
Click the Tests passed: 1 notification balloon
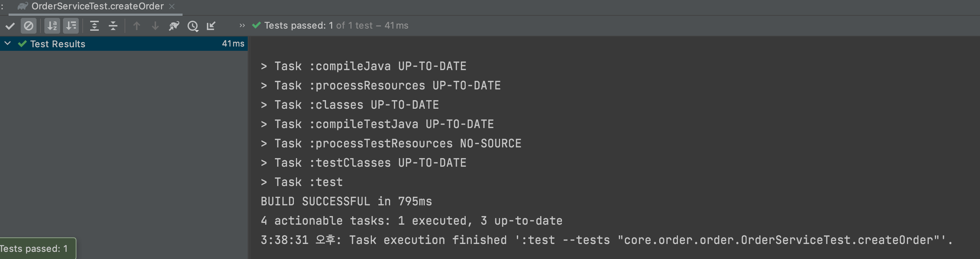(x=34, y=249)
